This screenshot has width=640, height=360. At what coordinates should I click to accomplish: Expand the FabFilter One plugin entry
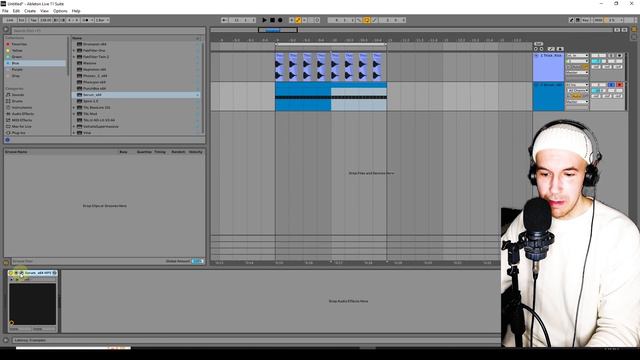(x=74, y=51)
